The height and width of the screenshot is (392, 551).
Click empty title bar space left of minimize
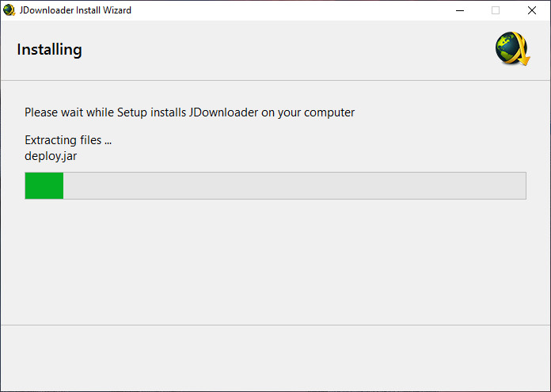(x=317, y=10)
